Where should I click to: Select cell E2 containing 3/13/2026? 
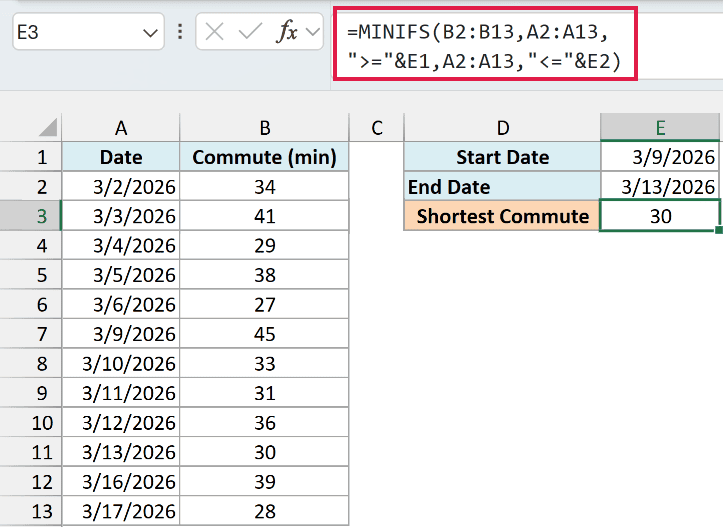[660, 187]
